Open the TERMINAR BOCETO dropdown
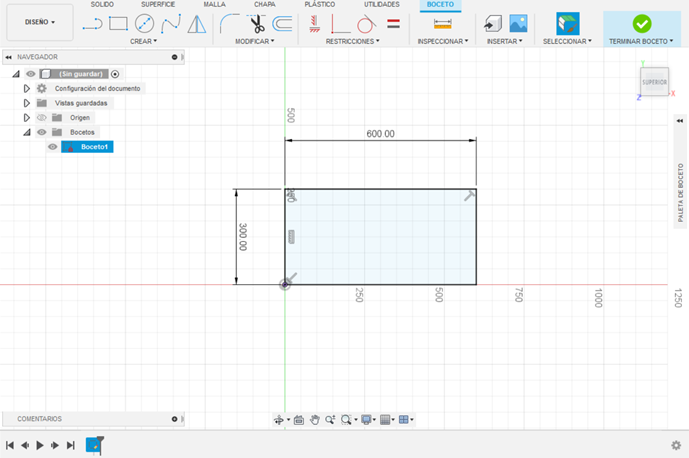The width and height of the screenshot is (689, 458). click(x=641, y=41)
